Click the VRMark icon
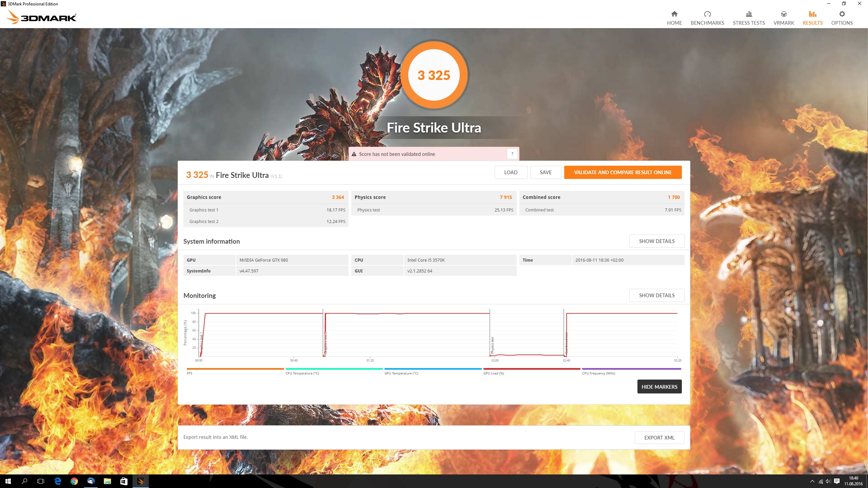This screenshot has height=488, width=868. 784,14
